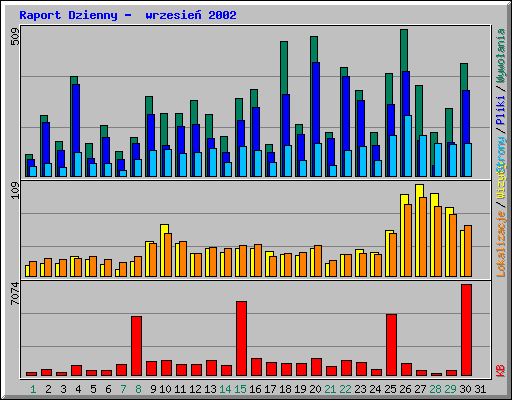Click the yellow 'Wizyty' legend label
This screenshot has height=400, width=512.
pos(501,183)
